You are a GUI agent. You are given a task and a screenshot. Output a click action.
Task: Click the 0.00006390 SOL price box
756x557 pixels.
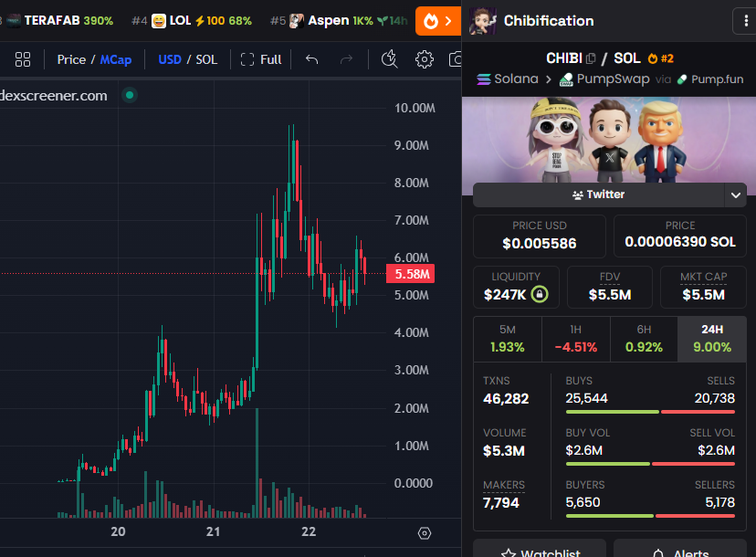tap(680, 236)
